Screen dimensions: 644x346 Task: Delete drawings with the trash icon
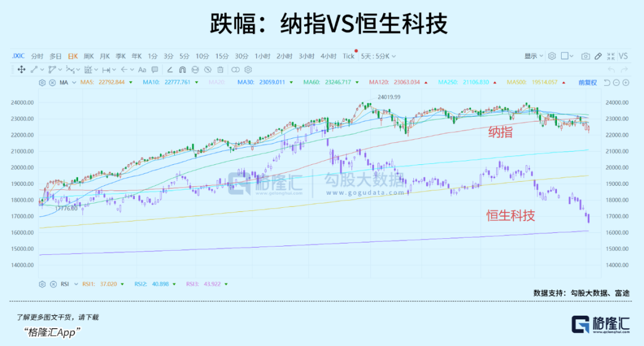tap(220, 70)
